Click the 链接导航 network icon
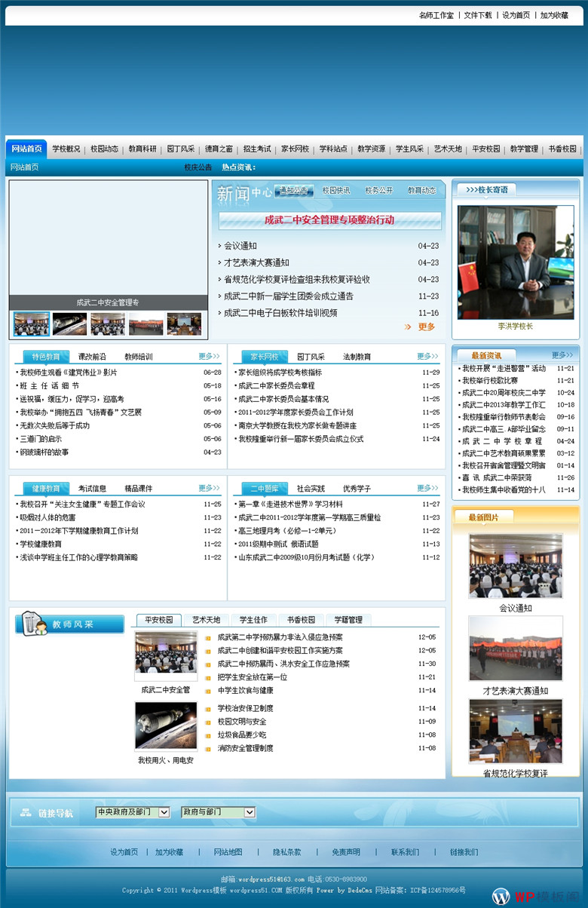 (x=26, y=813)
